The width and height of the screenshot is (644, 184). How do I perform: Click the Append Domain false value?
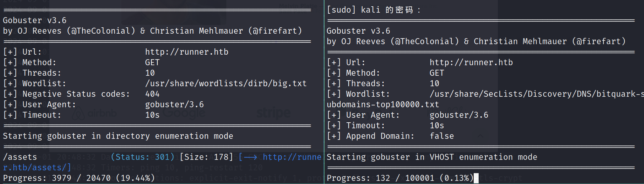(441, 136)
